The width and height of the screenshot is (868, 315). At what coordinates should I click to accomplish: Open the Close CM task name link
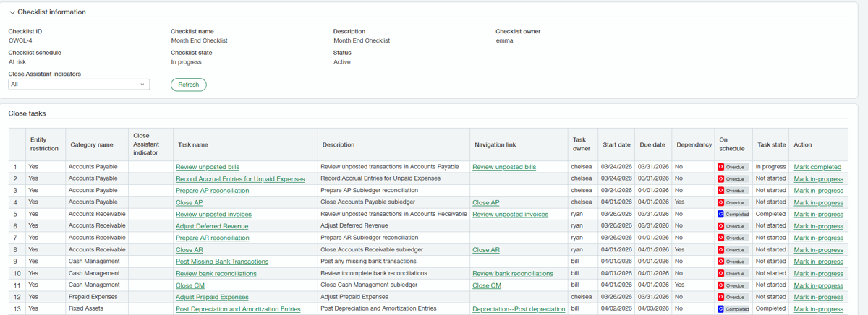tap(190, 285)
